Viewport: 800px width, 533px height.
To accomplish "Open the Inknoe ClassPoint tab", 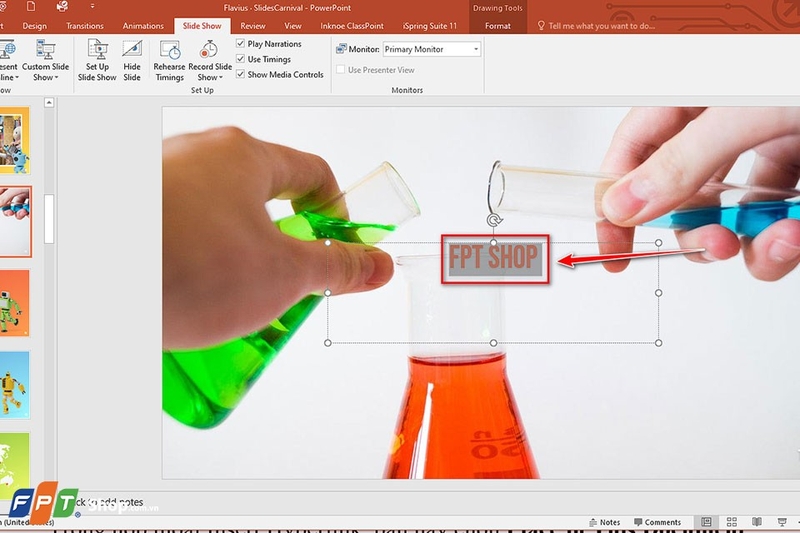I will tap(352, 26).
